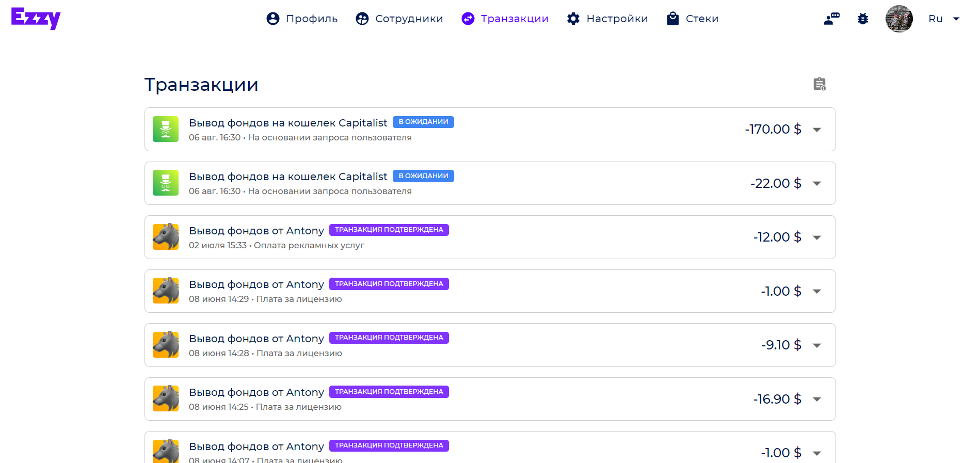This screenshot has height=463, width=980.
Task: Click the bug report icon
Action: [863, 19]
